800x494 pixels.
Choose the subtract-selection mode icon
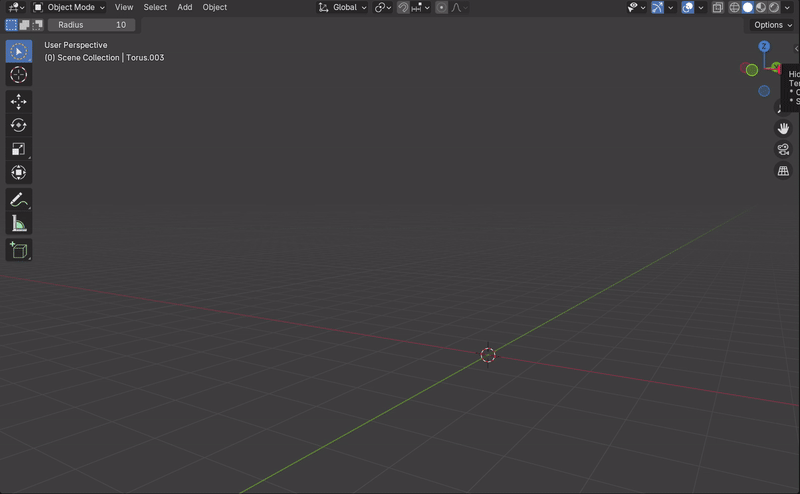37,24
